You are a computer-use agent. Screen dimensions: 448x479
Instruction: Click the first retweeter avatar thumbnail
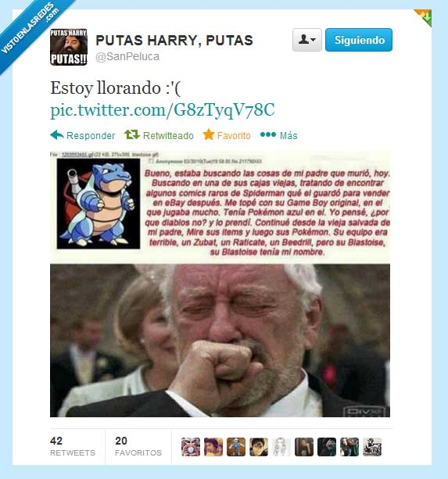[191, 447]
